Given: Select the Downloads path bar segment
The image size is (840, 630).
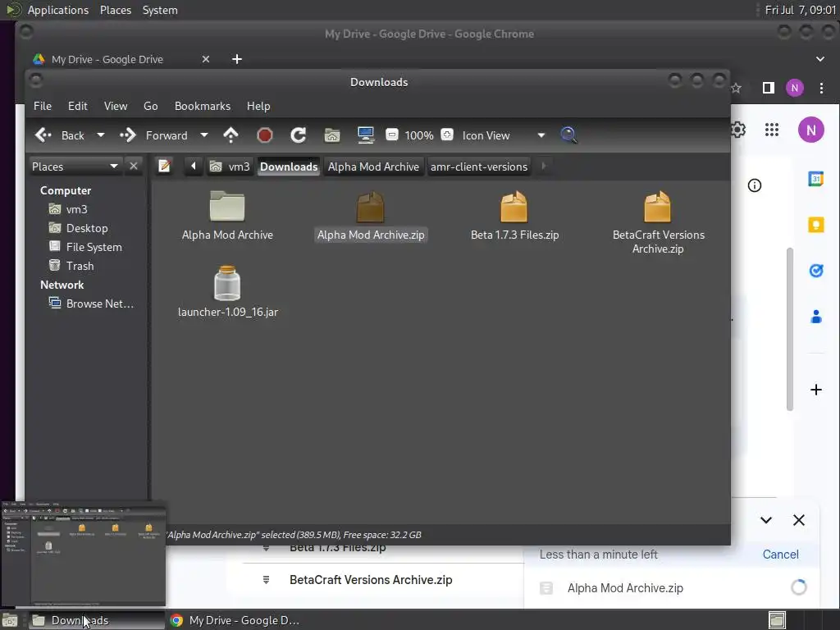Looking at the screenshot, I should tap(289, 167).
